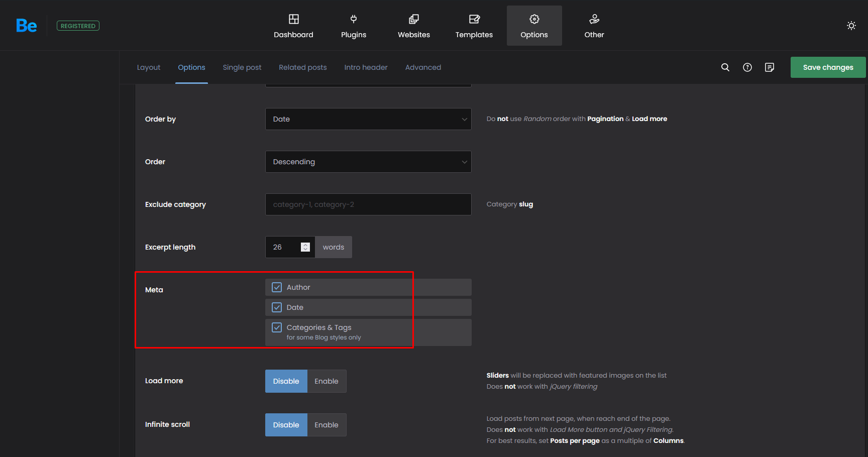This screenshot has width=868, height=457.
Task: Open the Advanced tab
Action: (423, 67)
